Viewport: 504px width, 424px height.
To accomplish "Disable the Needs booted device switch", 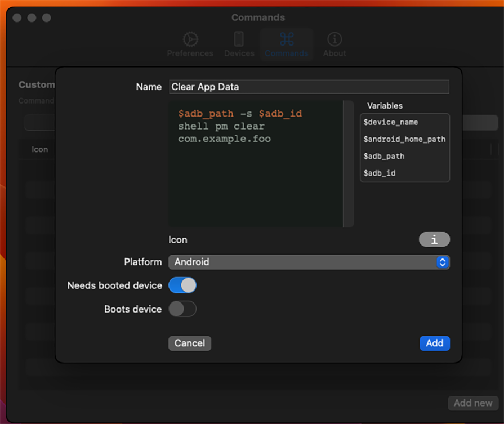I will [x=182, y=285].
